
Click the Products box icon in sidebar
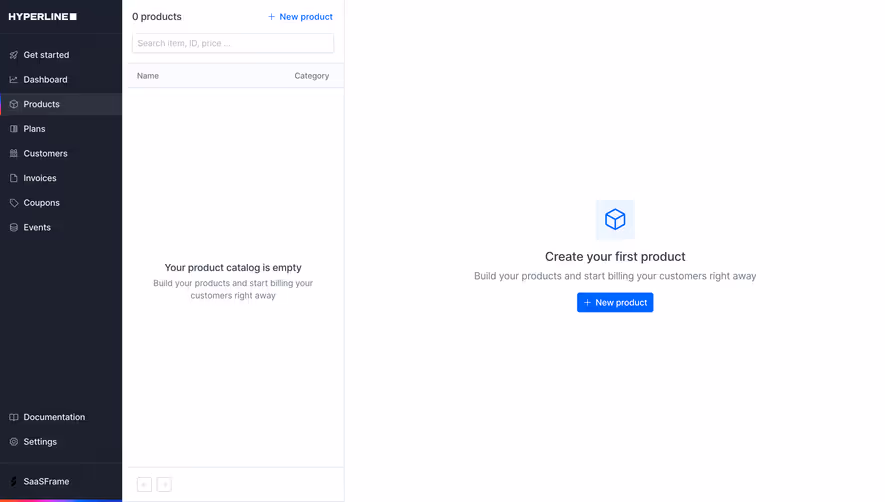point(14,104)
